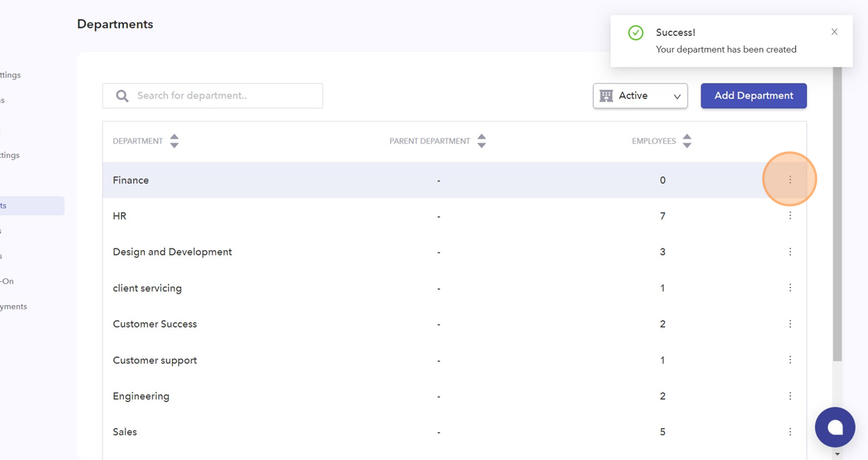
Task: Click the Add Department button
Action: click(753, 96)
